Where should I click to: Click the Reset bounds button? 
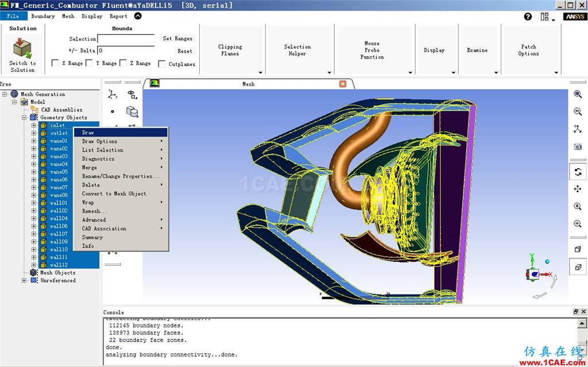pos(185,51)
